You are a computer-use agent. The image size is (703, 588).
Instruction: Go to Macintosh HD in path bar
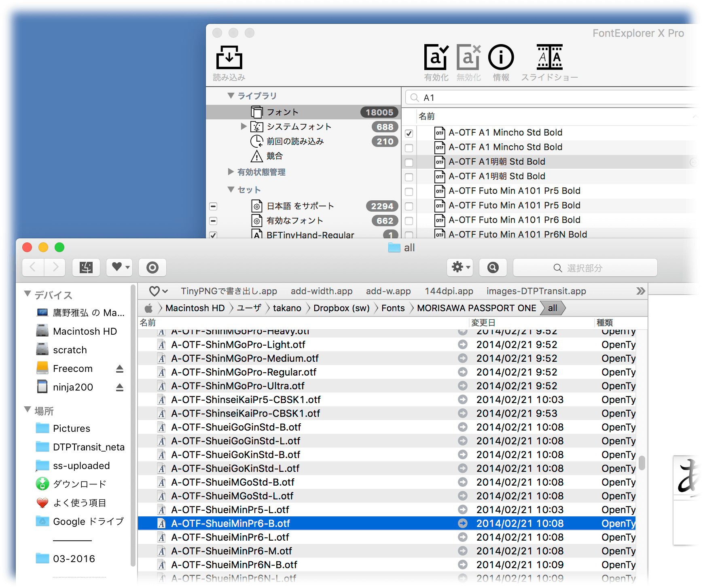tap(195, 308)
